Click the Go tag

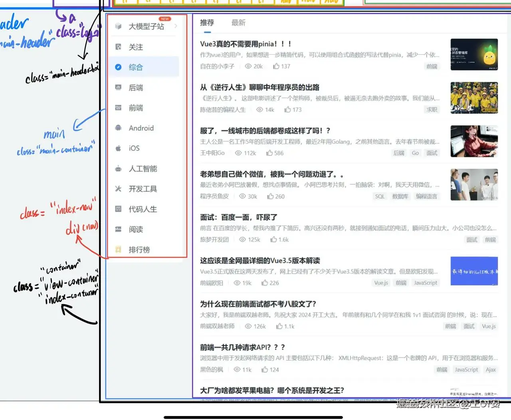[x=415, y=153]
